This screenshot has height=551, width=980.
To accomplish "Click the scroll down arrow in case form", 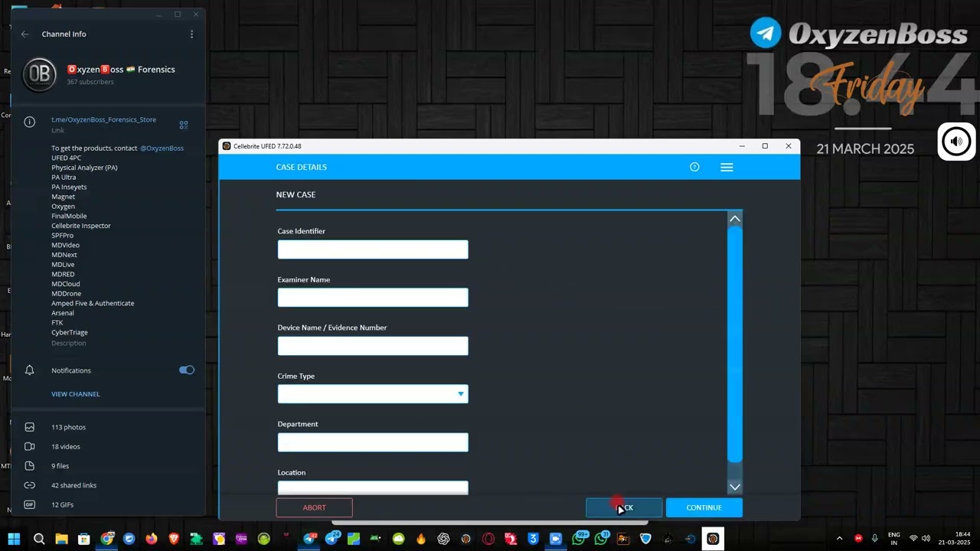I will coord(735,487).
